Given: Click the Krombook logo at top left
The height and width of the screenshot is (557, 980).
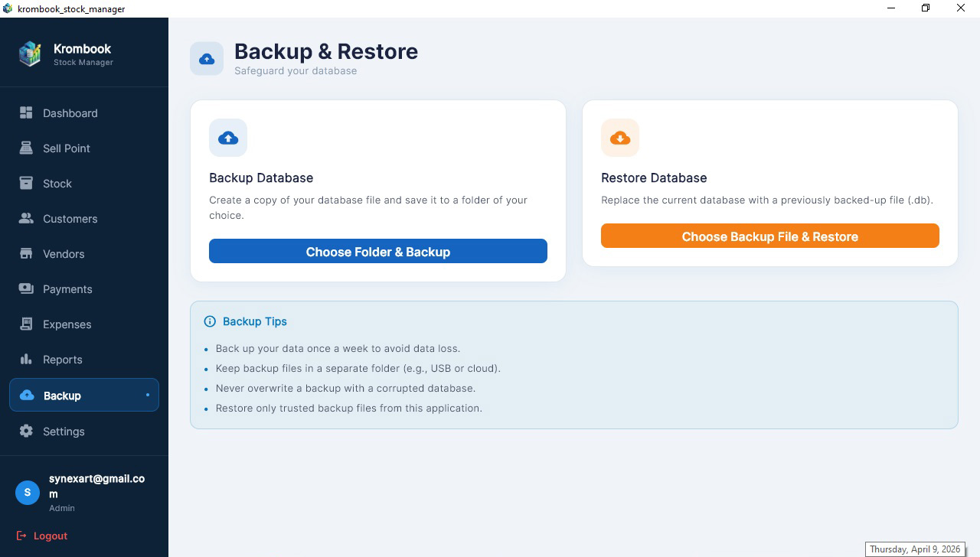Looking at the screenshot, I should [x=30, y=54].
